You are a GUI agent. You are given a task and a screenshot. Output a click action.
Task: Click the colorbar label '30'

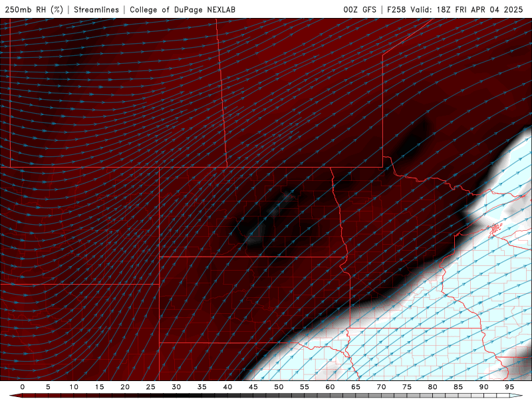tap(176, 387)
